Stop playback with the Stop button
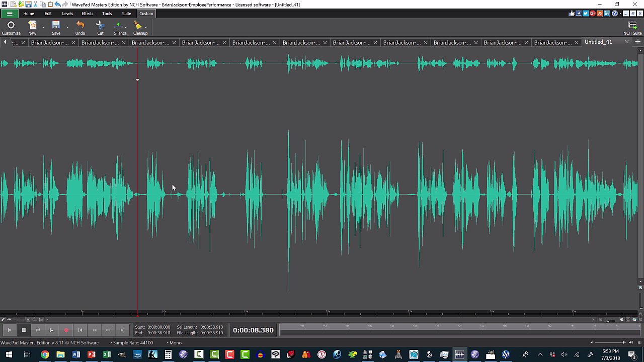Image resolution: width=644 pixels, height=362 pixels. click(x=24, y=330)
